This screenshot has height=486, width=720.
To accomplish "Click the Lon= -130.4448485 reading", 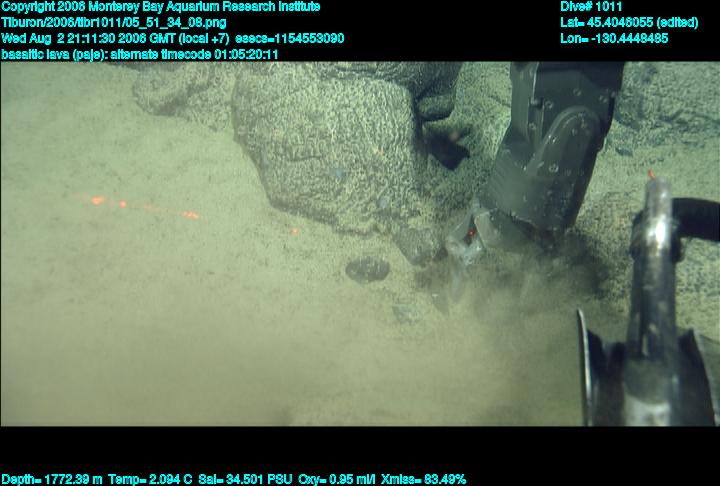I will coord(612,38).
